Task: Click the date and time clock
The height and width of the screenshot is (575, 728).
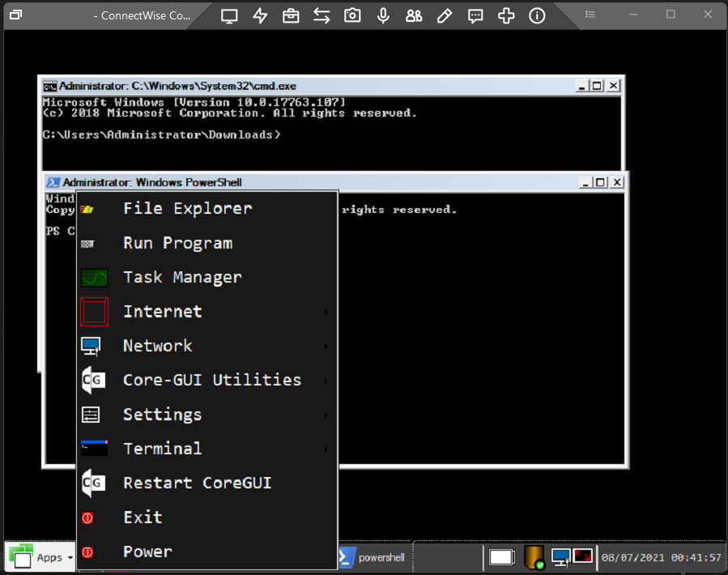Action: point(661,557)
